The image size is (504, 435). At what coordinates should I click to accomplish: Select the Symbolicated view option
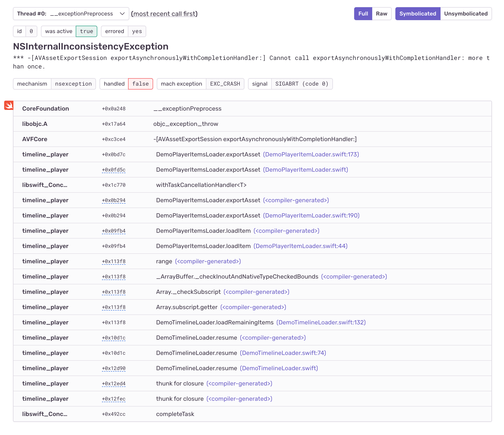[x=417, y=14]
